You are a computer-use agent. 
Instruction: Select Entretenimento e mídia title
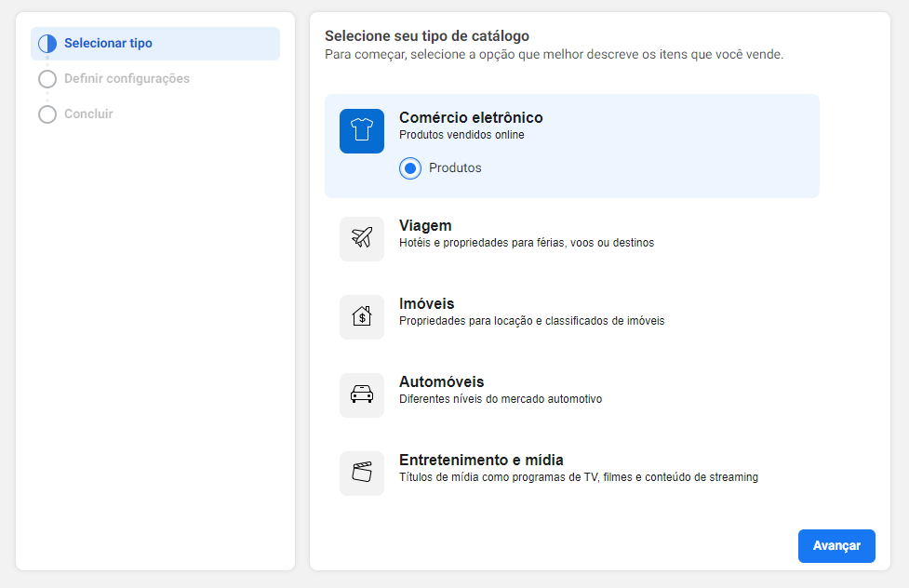click(481, 461)
